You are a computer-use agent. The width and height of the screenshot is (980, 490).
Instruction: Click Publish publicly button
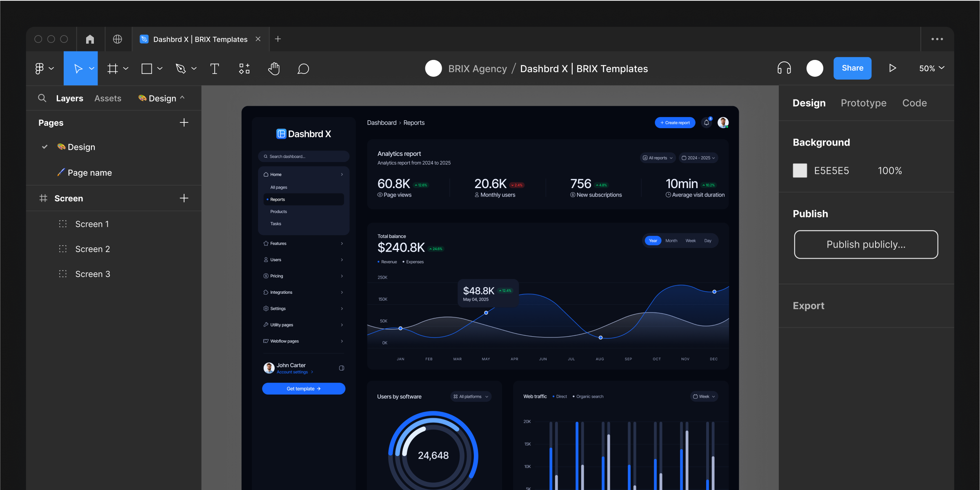click(x=866, y=244)
